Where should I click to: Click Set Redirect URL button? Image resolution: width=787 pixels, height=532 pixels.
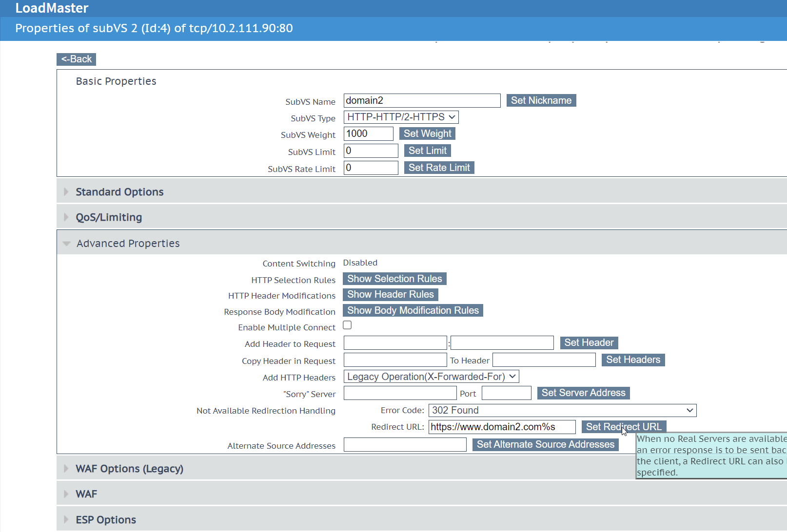point(624,427)
